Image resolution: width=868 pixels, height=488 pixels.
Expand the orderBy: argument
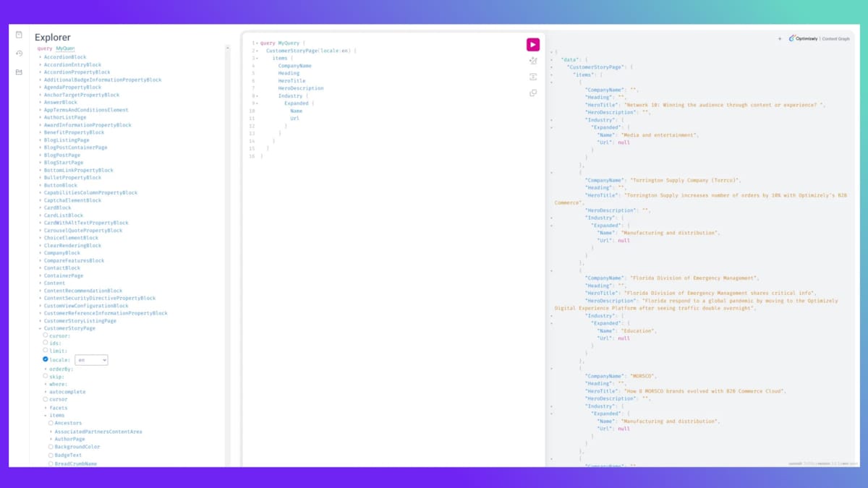click(46, 369)
